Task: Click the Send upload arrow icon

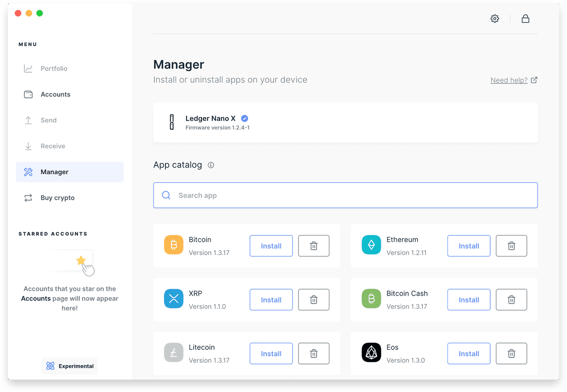Action: tap(28, 120)
